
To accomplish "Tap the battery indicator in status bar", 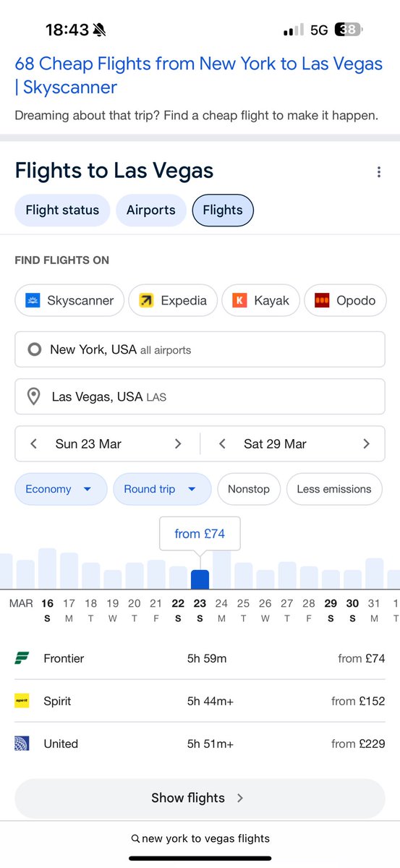I will click(349, 30).
